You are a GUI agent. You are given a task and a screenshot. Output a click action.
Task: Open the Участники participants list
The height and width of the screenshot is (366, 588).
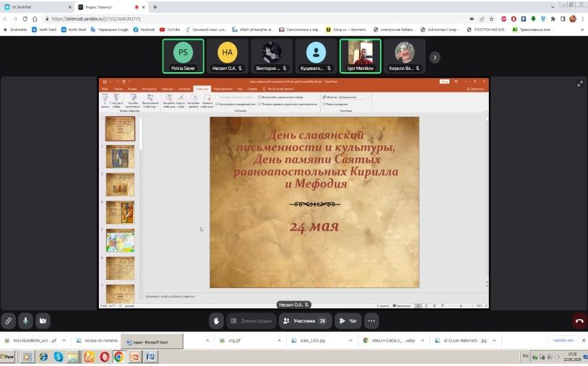point(305,321)
